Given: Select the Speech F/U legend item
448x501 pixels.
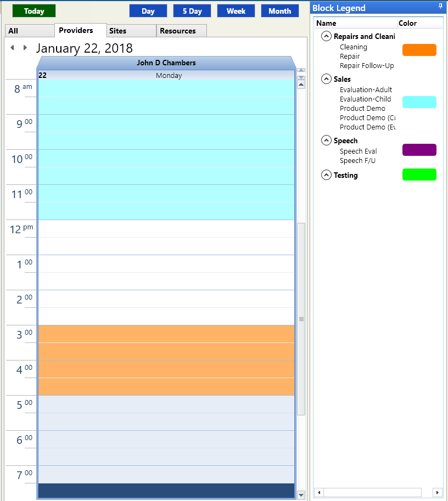Looking at the screenshot, I should pyautogui.click(x=357, y=160).
